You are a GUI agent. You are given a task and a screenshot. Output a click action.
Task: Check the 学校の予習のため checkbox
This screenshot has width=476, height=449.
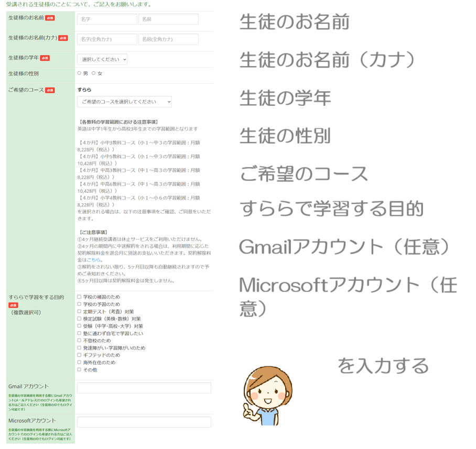tap(80, 304)
